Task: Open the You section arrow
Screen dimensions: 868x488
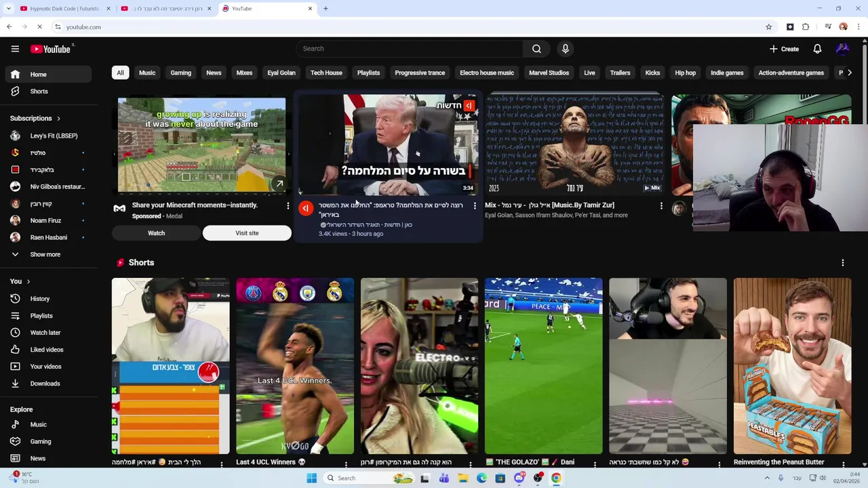Action: tap(28, 281)
